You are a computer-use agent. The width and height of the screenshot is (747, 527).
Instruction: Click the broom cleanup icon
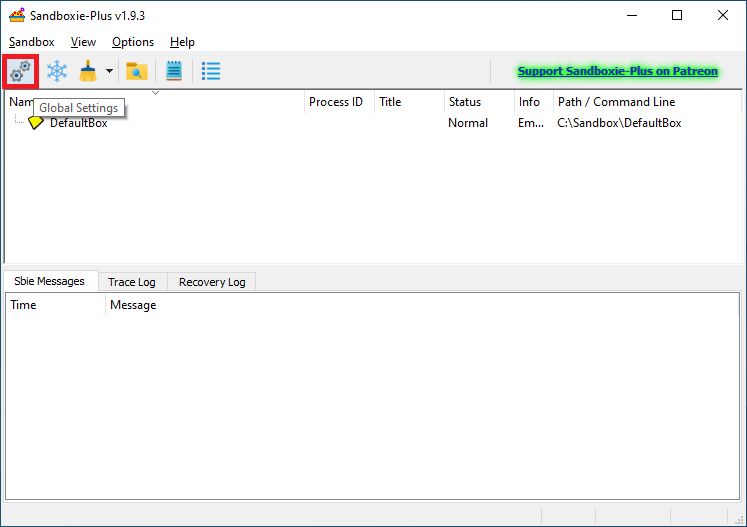point(89,71)
